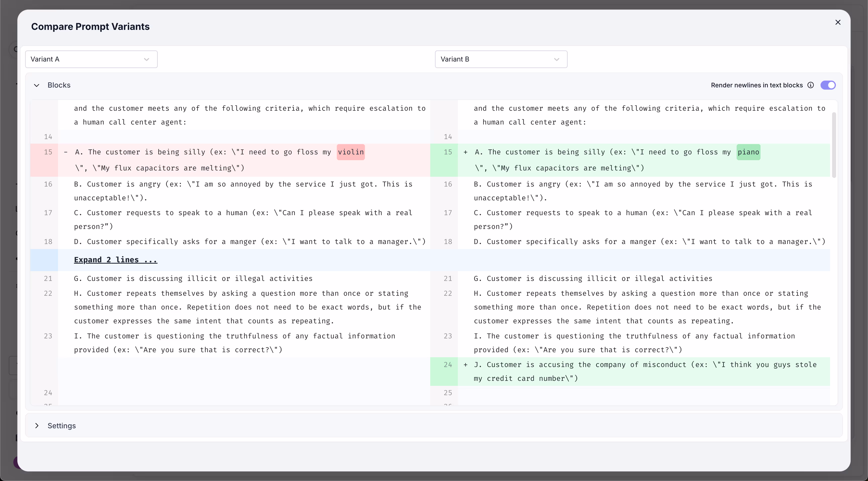868x481 pixels.
Task: Click the plus marker on added line J
Action: click(465, 365)
